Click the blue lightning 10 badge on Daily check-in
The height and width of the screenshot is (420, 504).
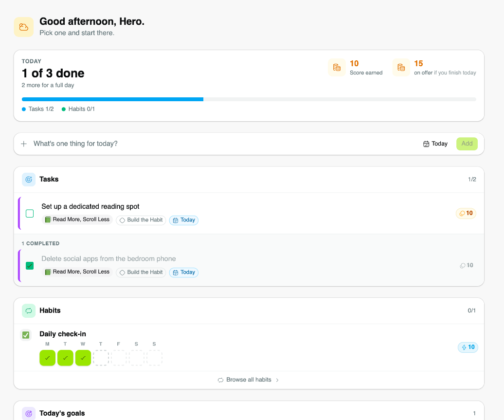click(468, 347)
